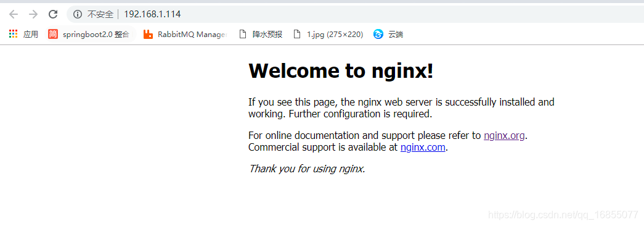The image size is (644, 226).
Task: Open the 1.jpg (275×220) bookmark
Action: click(328, 34)
